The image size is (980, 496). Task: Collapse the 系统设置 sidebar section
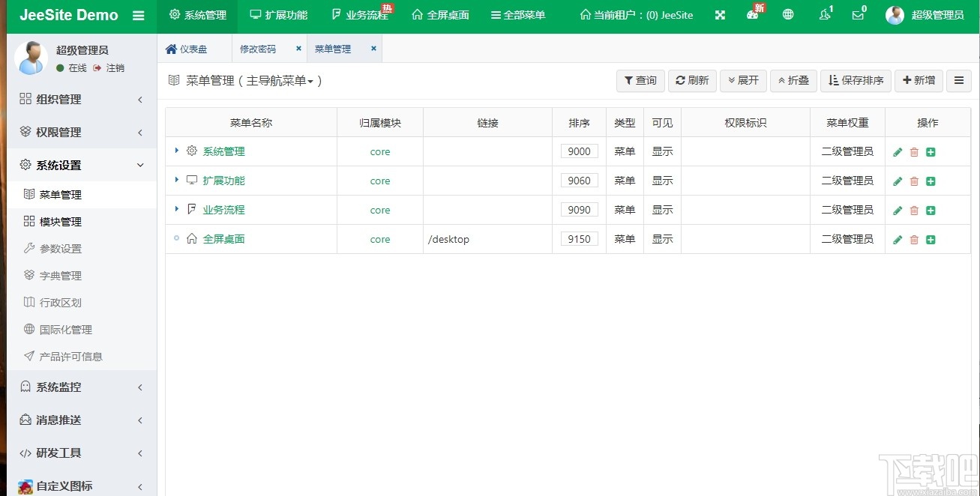pos(79,165)
